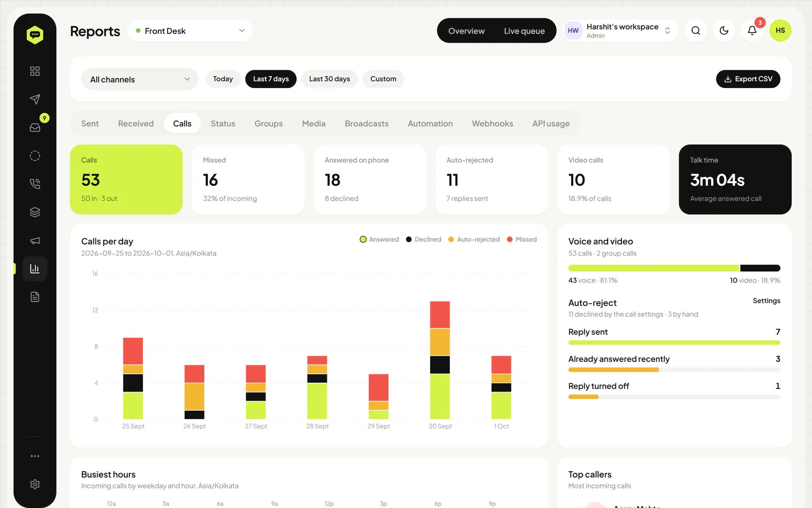Open the API usage tab

coord(551,124)
